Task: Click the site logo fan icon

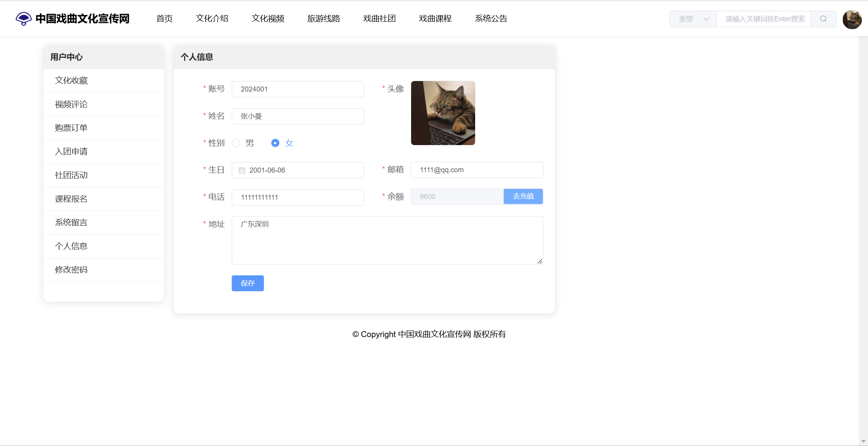Action: [23, 19]
